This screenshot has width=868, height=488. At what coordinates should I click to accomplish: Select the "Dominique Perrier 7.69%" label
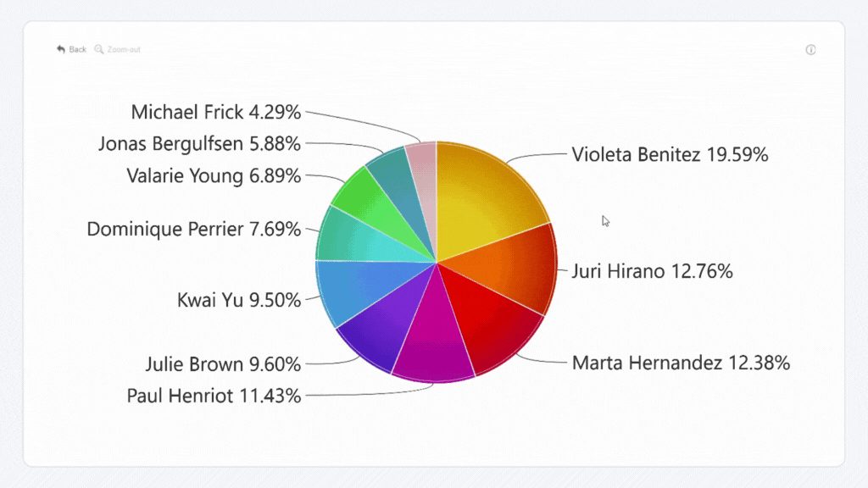point(194,229)
